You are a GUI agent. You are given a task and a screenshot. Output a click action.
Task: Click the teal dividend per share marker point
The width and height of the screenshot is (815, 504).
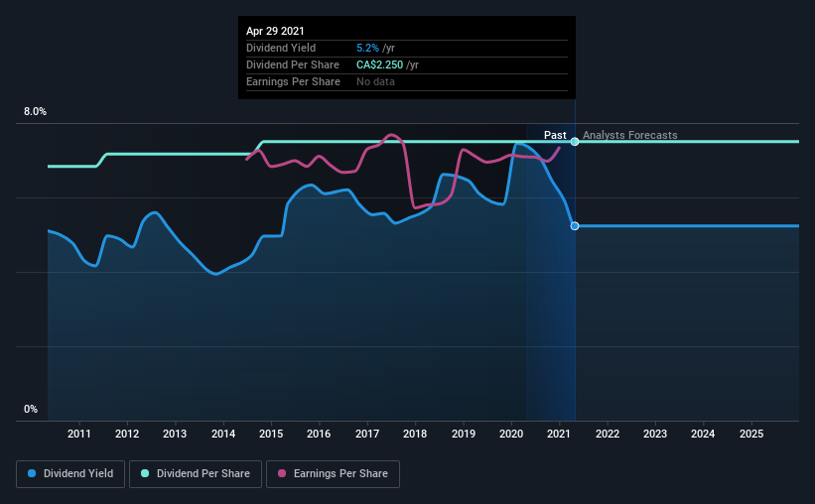tap(575, 141)
